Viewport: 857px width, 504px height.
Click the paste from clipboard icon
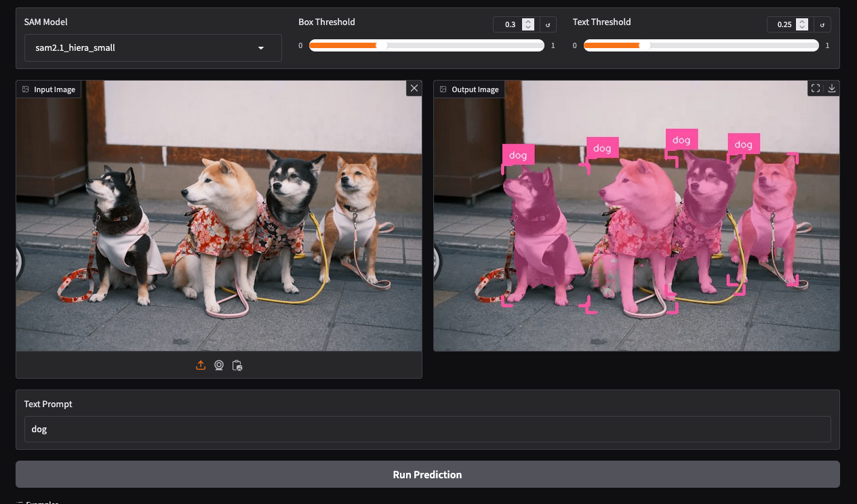pos(237,365)
